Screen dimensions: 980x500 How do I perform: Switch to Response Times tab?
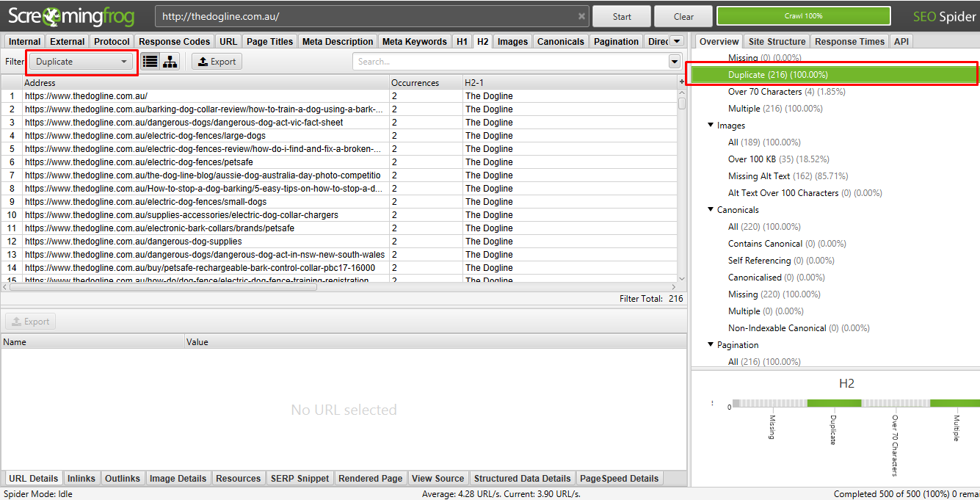(x=849, y=42)
